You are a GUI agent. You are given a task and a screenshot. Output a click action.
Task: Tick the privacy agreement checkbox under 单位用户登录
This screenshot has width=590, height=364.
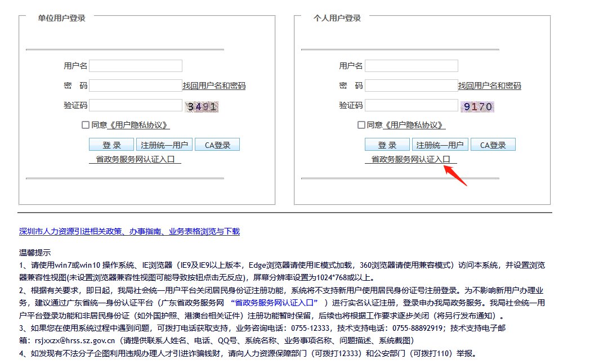coord(86,125)
